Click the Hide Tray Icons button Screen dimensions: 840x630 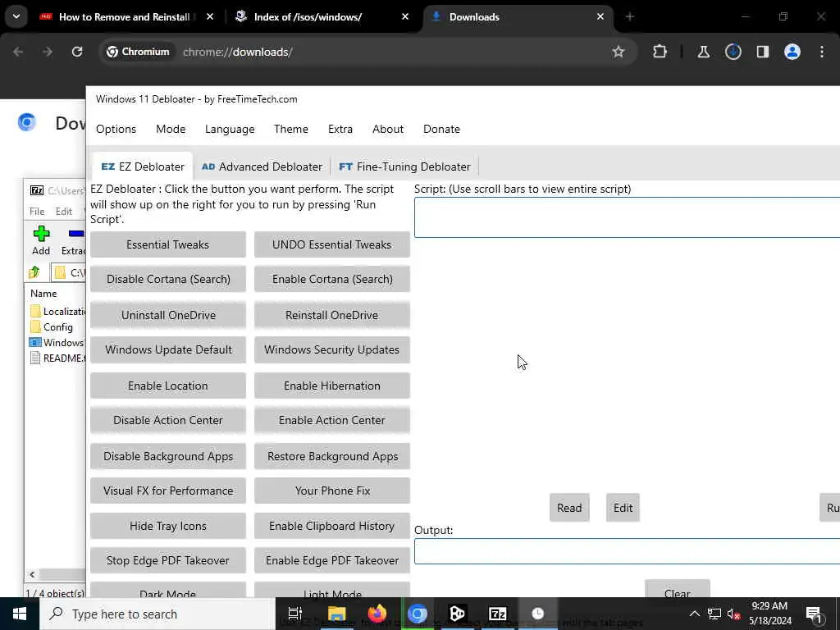(x=167, y=526)
